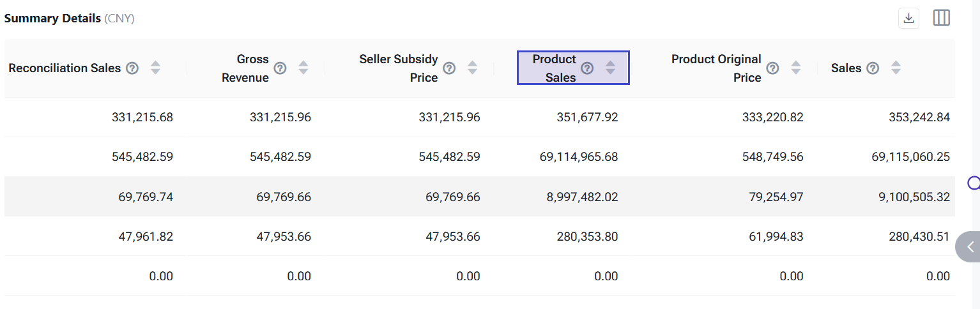Click Sales value 9,100,505.32
The width and height of the screenshot is (980, 309).
(910, 197)
